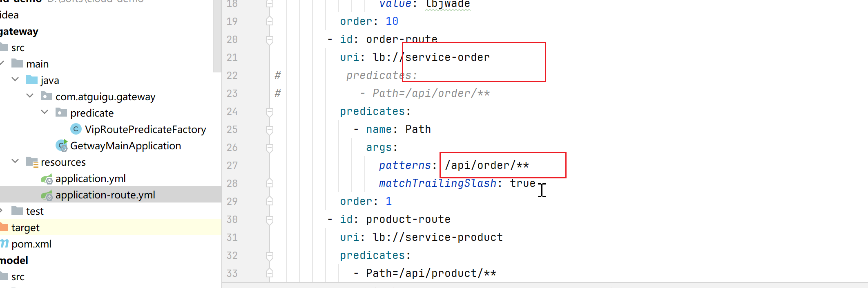Click the /api/order/** patterns value
The image size is (868, 288).
(487, 165)
